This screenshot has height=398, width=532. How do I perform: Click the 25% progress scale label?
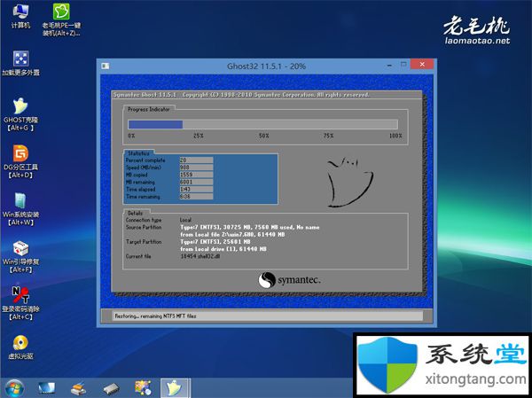[198, 136]
